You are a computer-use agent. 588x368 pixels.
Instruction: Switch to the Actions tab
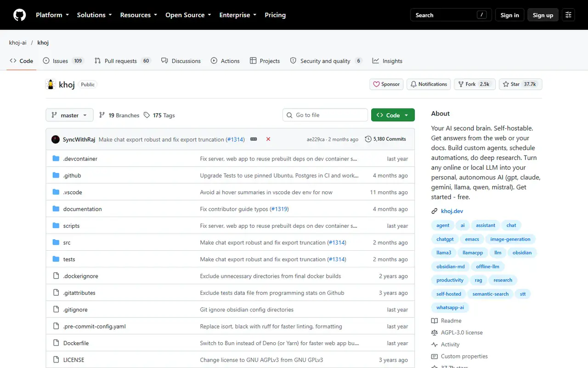click(x=225, y=61)
